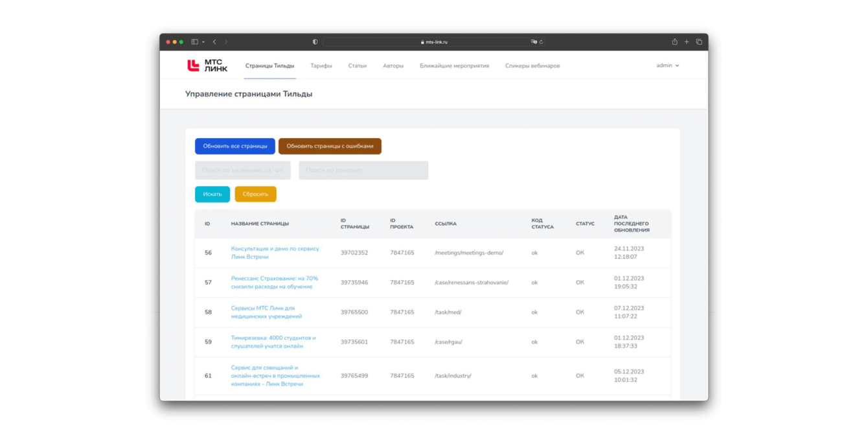
Task: Open the Safari share icon
Action: coord(674,42)
